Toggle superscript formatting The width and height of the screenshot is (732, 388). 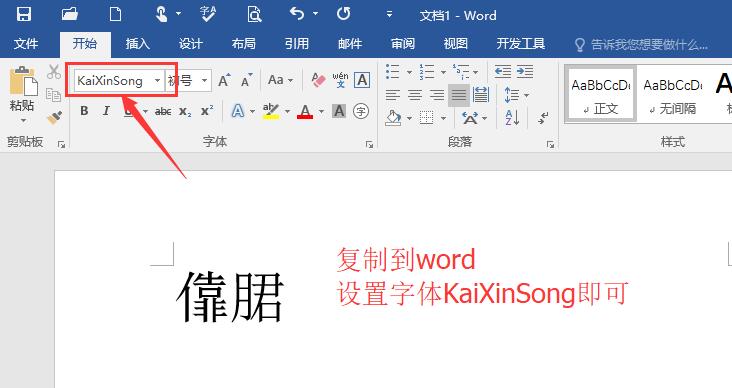[207, 111]
